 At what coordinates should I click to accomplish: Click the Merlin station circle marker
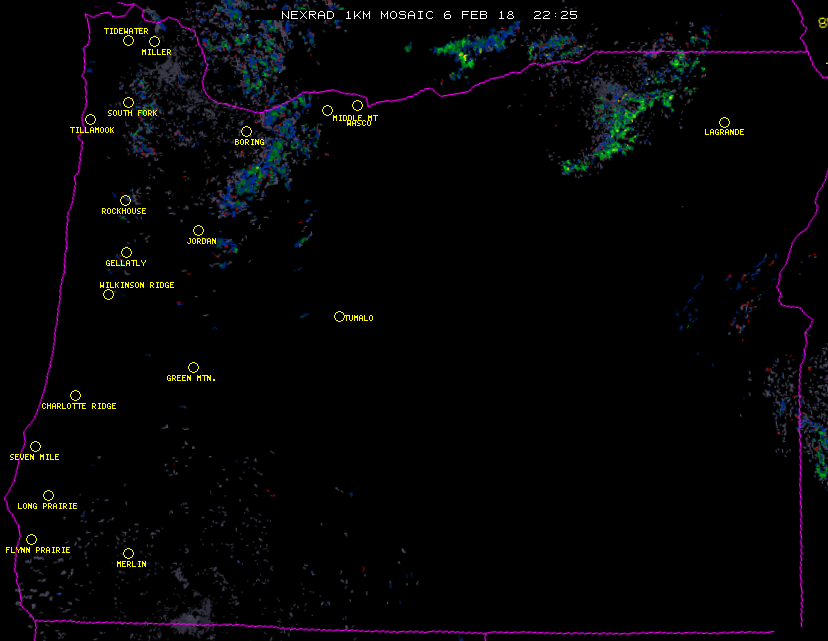(129, 554)
